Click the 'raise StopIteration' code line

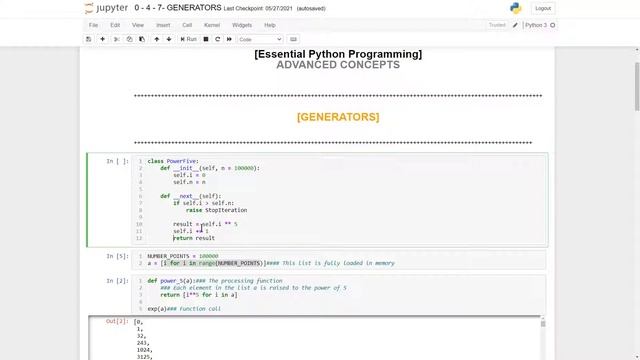coord(216,210)
